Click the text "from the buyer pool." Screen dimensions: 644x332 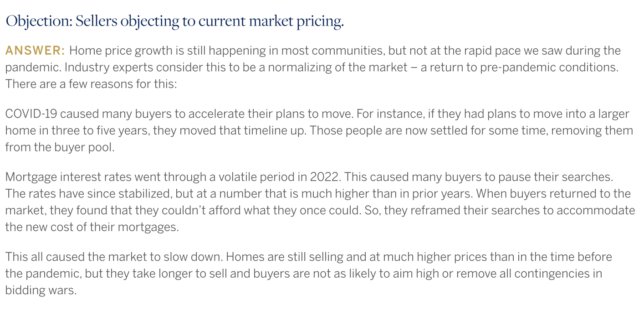pyautogui.click(x=60, y=147)
